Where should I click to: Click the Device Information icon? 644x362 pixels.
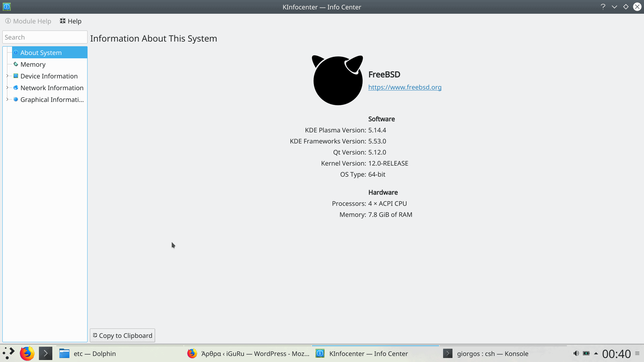tap(16, 76)
